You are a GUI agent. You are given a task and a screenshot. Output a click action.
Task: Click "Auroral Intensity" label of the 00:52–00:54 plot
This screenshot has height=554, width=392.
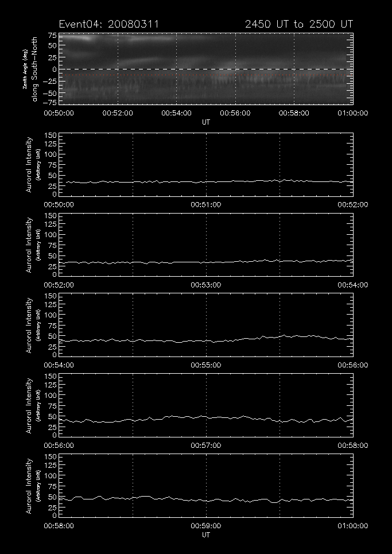29,245
